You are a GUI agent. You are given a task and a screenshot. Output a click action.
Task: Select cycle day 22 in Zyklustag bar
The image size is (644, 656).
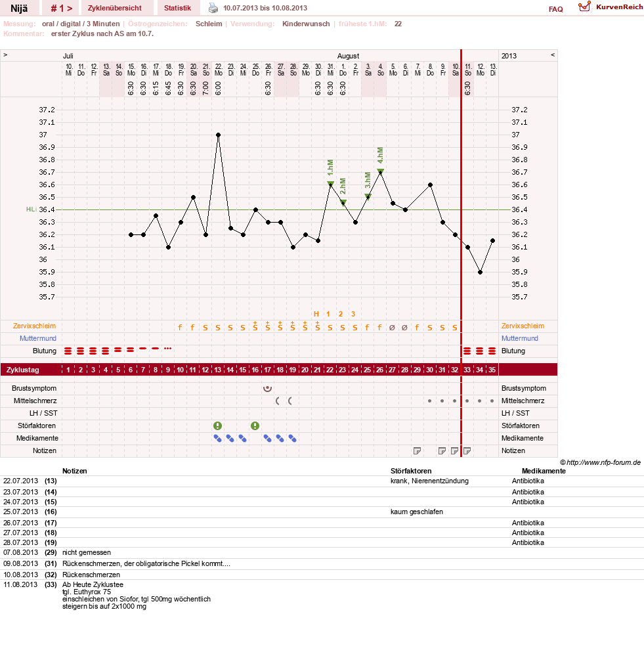pyautogui.click(x=330, y=370)
